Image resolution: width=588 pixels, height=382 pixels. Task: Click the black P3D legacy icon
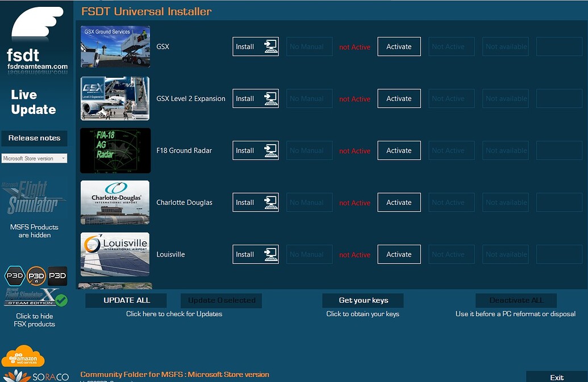[x=57, y=276]
